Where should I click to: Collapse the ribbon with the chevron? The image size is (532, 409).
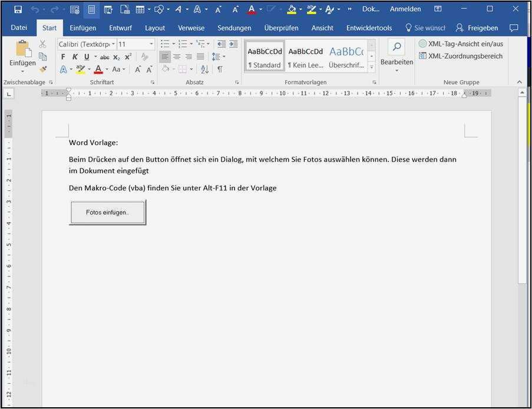(x=520, y=82)
